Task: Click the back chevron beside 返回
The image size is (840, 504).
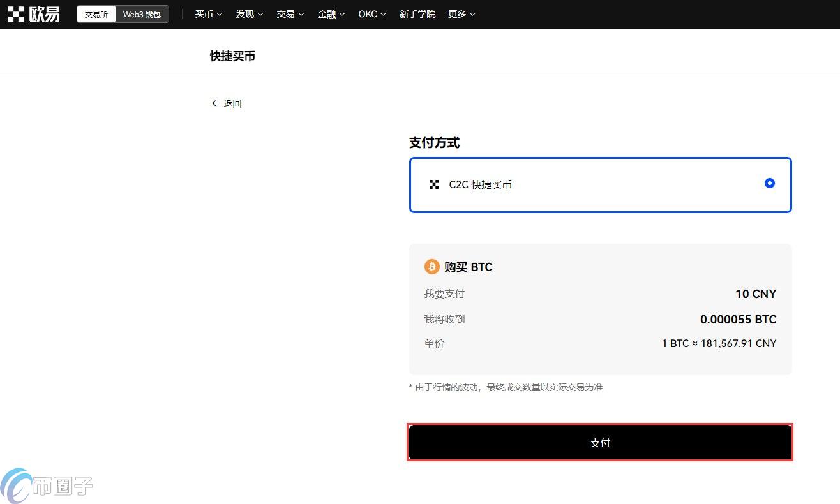Action: 214,103
